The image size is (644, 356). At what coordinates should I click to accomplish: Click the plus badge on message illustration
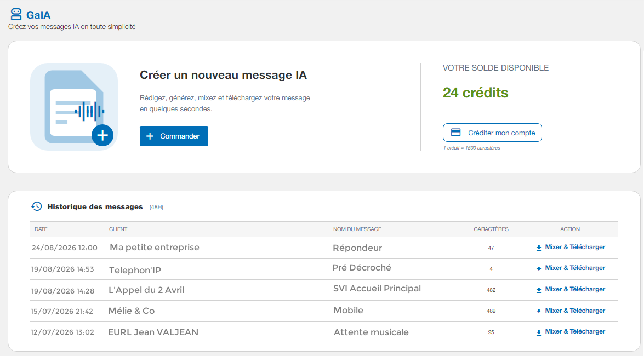(x=102, y=135)
